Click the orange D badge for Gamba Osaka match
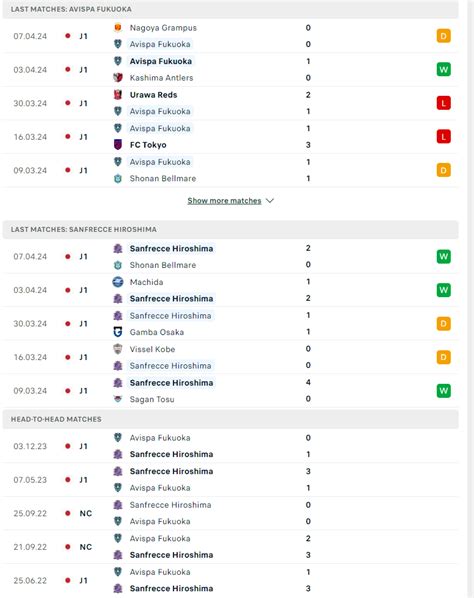Viewport: 474px width, 598px height. (x=443, y=324)
